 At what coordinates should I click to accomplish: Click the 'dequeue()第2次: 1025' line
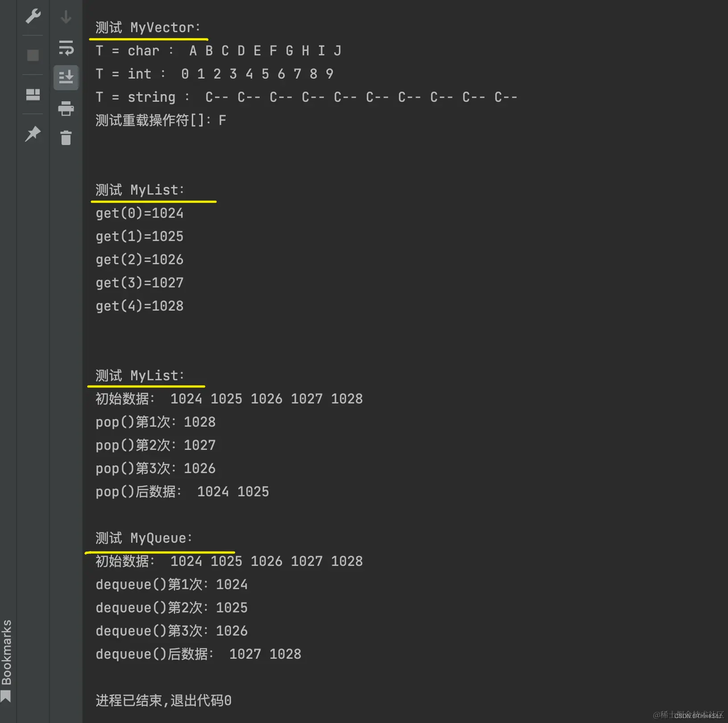click(172, 608)
